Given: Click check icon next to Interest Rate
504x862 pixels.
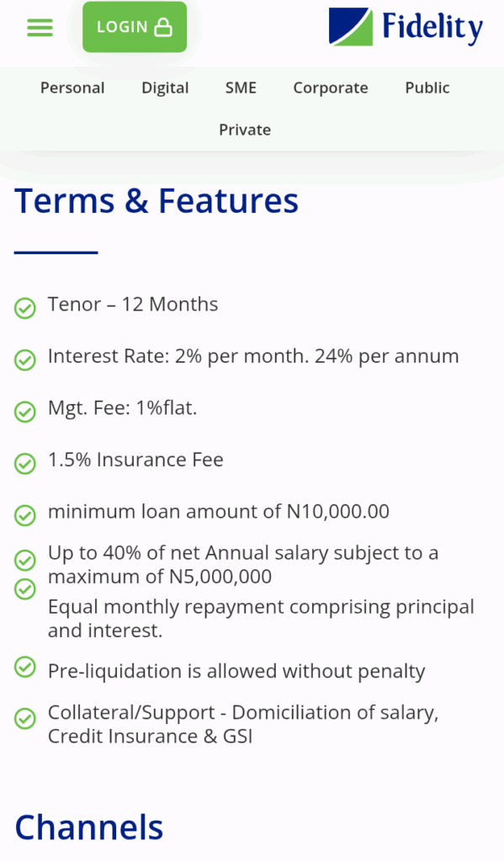Looking at the screenshot, I should click(x=24, y=360).
